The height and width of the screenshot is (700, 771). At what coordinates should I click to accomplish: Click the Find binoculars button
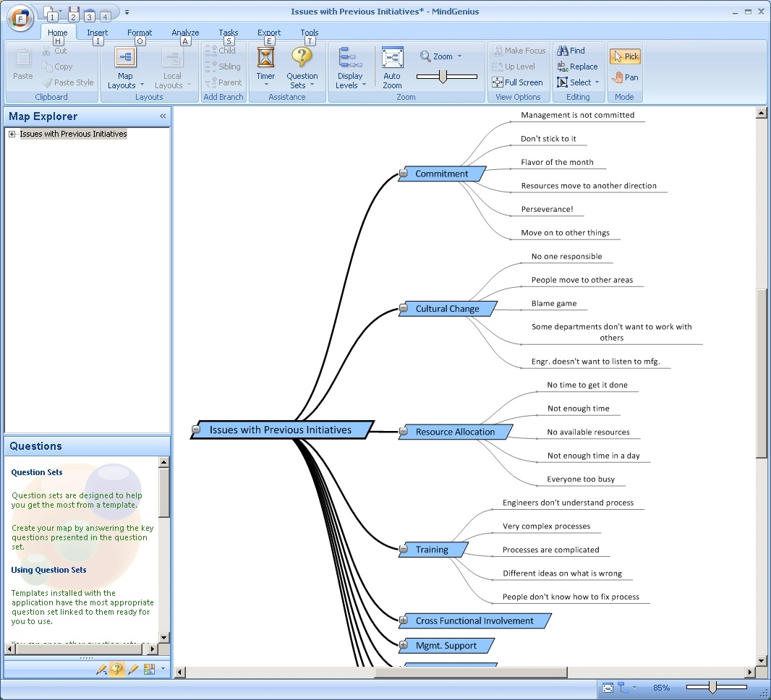coord(571,51)
